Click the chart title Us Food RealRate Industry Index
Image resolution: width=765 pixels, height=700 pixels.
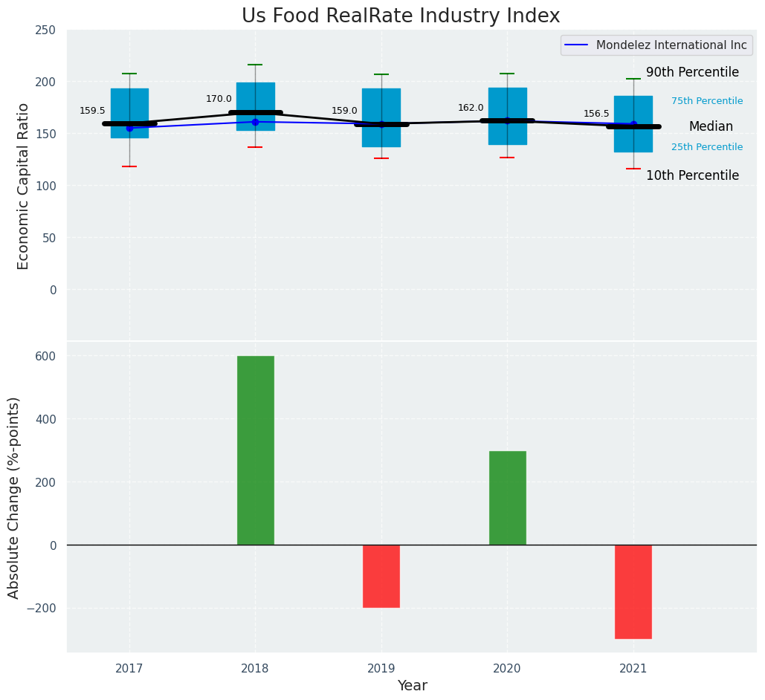pyautogui.click(x=401, y=16)
